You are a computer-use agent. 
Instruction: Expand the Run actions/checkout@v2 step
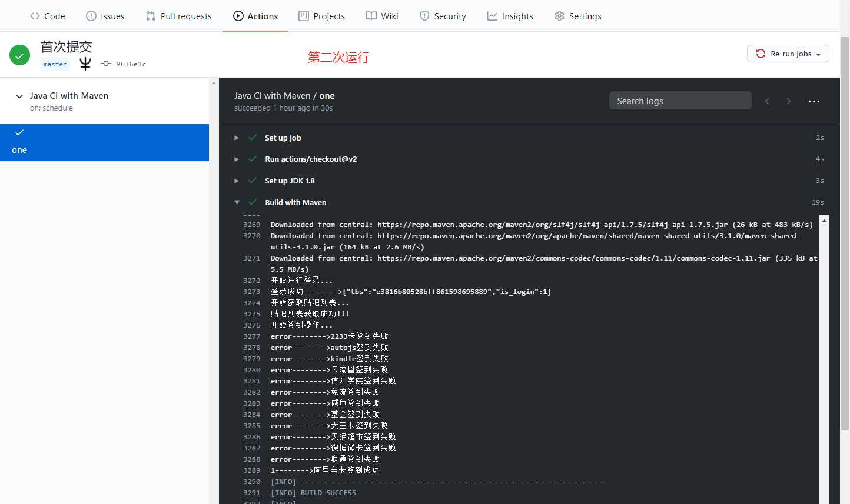[x=237, y=159]
